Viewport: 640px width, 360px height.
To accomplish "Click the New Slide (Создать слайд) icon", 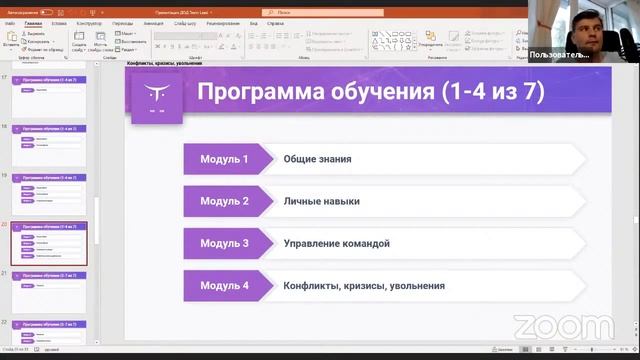I will [x=79, y=36].
